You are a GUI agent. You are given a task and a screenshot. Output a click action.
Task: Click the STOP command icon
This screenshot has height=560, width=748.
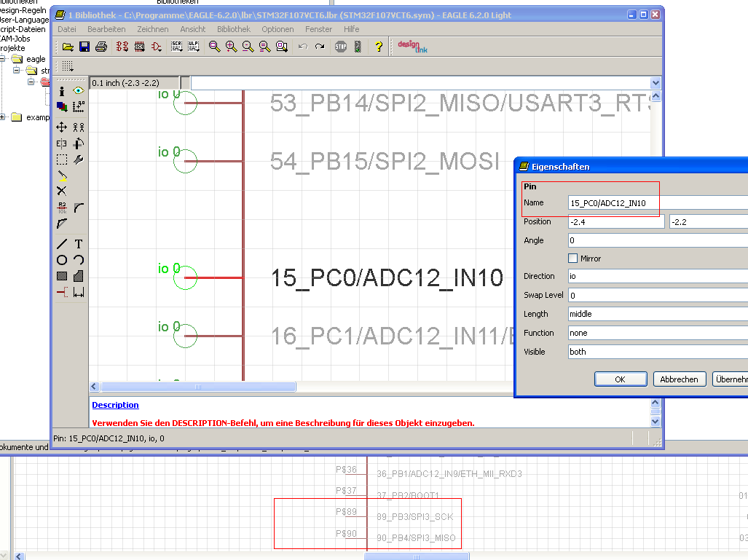(341, 47)
